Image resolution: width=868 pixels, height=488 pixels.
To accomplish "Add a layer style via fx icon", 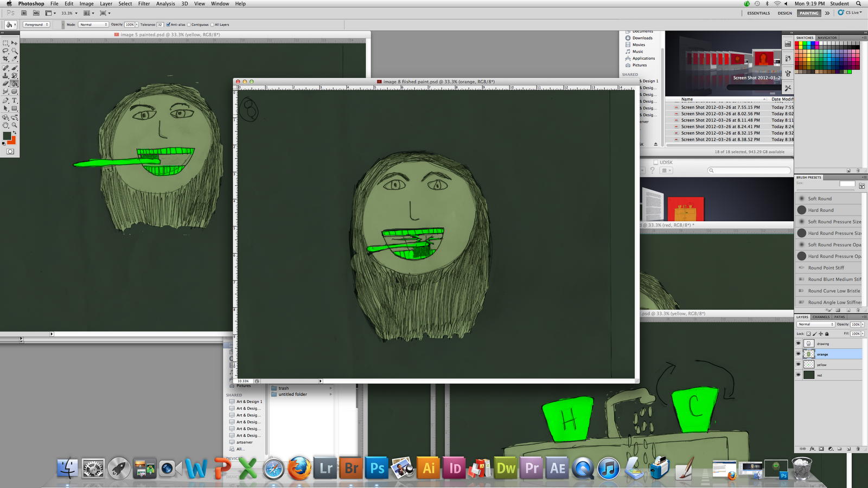I will [812, 449].
